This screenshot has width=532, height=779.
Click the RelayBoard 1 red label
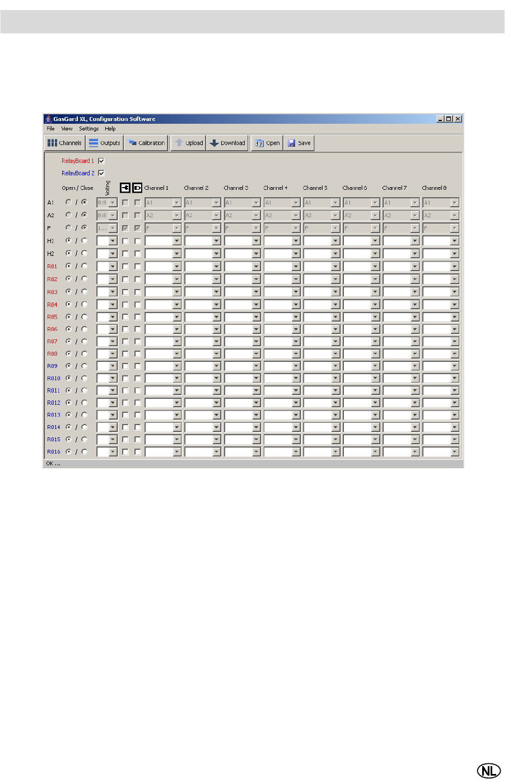pos(78,161)
